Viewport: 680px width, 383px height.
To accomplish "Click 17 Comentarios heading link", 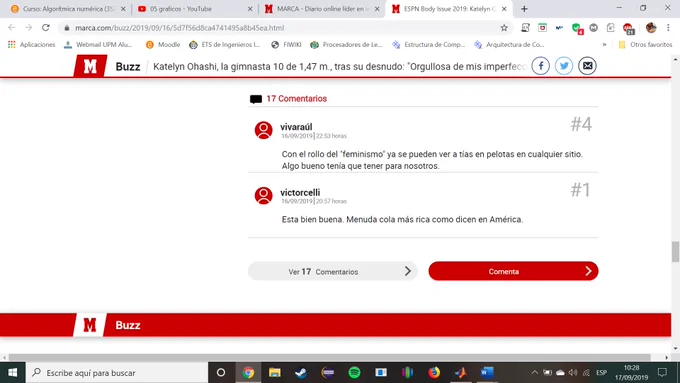I will click(x=297, y=99).
